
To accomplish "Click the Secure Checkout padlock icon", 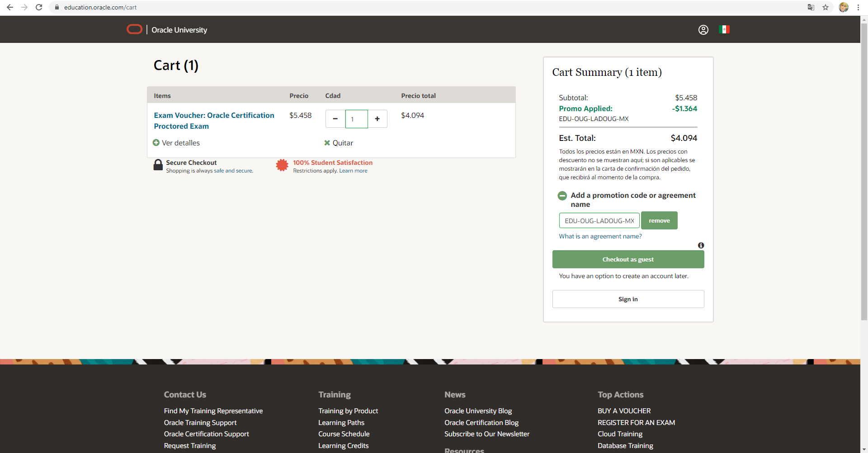I will pyautogui.click(x=158, y=165).
